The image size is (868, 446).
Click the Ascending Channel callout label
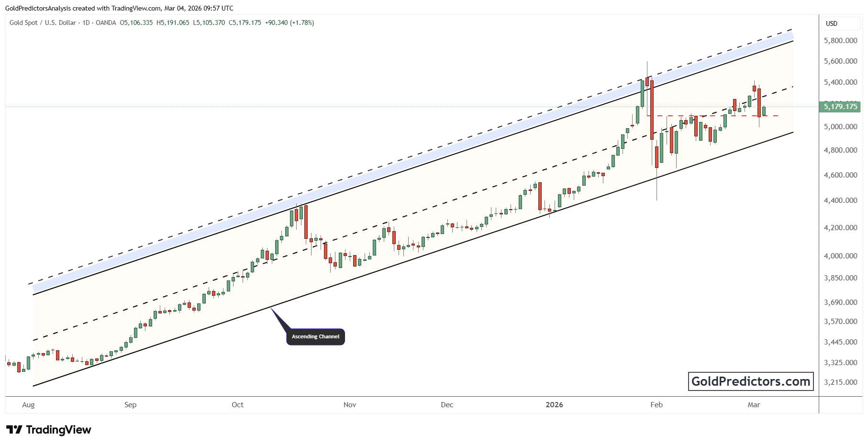pos(315,336)
